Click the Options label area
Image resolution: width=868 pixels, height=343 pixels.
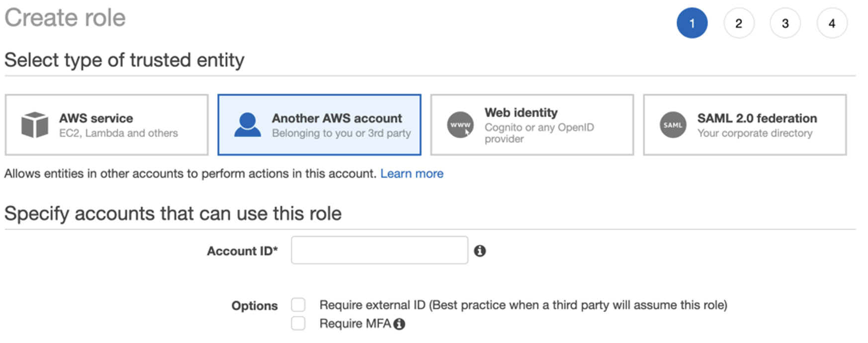254,305
